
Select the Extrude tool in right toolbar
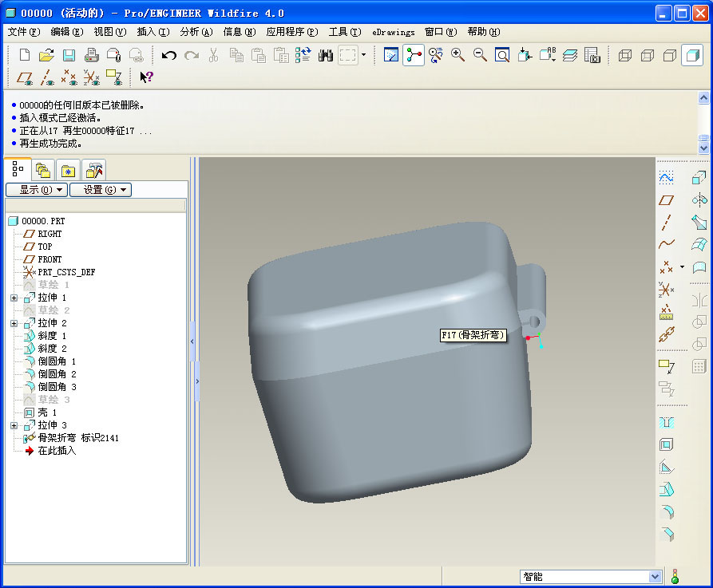pyautogui.click(x=699, y=177)
